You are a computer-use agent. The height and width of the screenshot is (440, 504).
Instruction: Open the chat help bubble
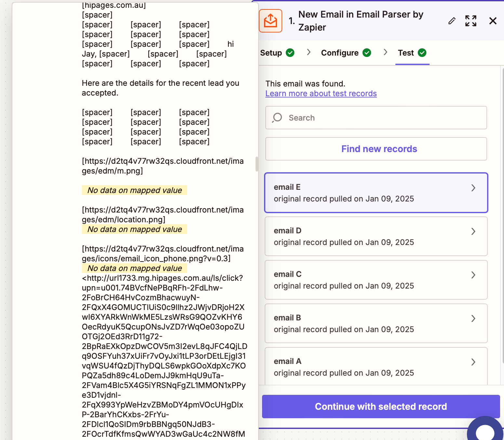click(485, 429)
